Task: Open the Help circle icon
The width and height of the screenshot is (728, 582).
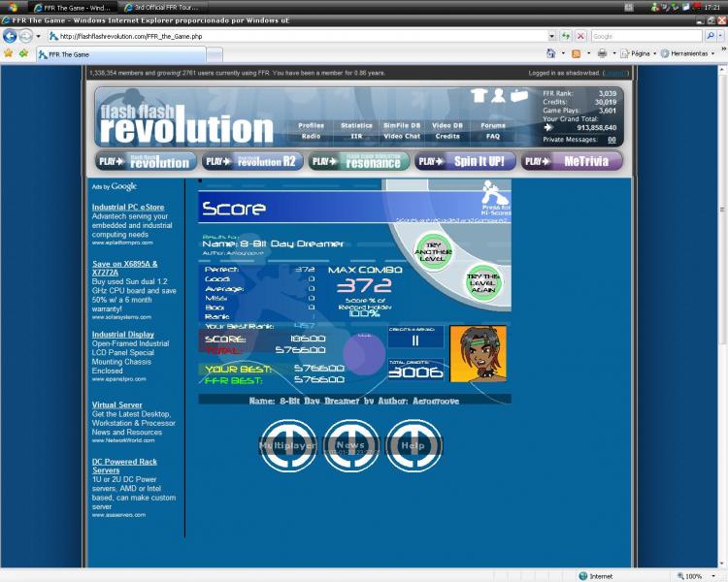Action: point(413,445)
